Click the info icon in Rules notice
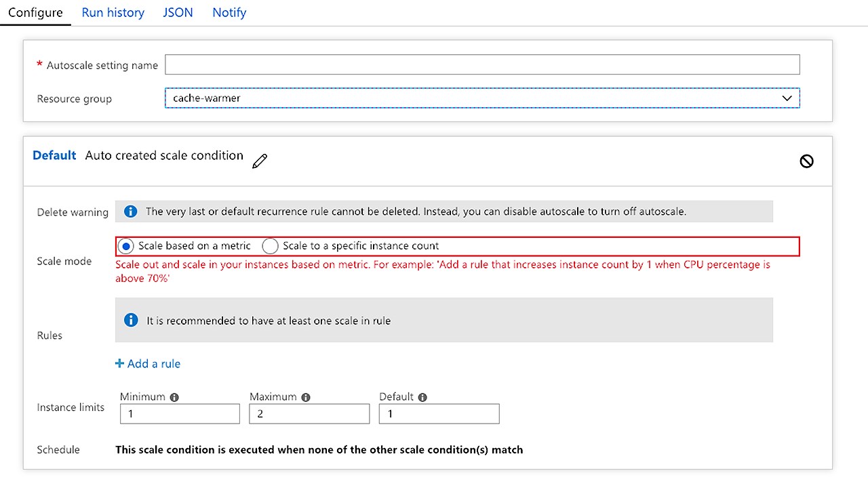This screenshot has width=868, height=488. tap(131, 320)
